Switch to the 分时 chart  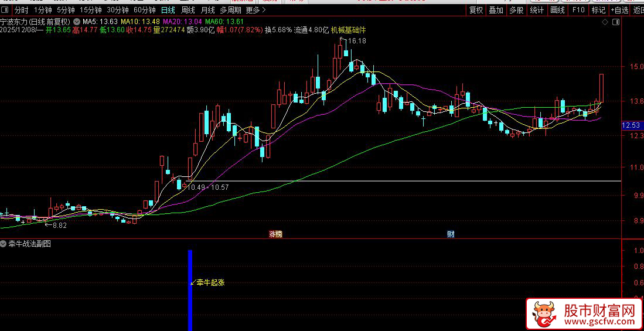pos(21,10)
